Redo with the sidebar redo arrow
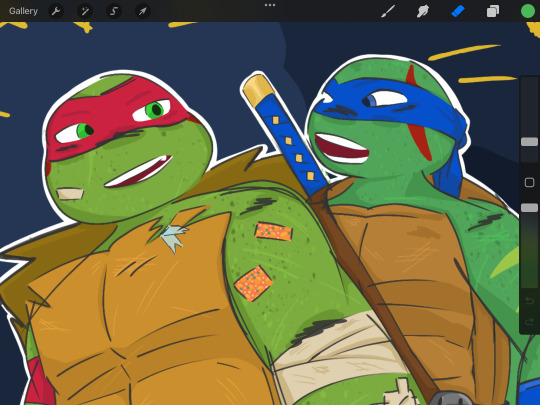 coord(529,322)
